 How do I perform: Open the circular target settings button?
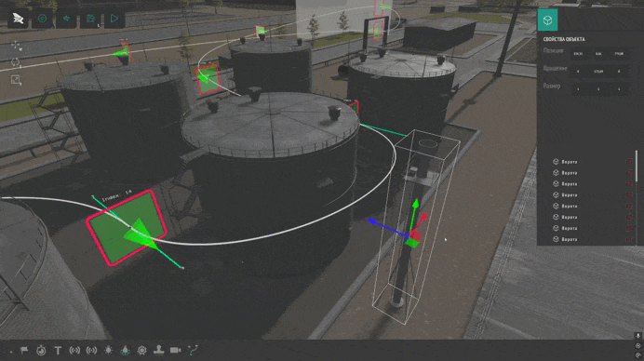click(x=42, y=19)
